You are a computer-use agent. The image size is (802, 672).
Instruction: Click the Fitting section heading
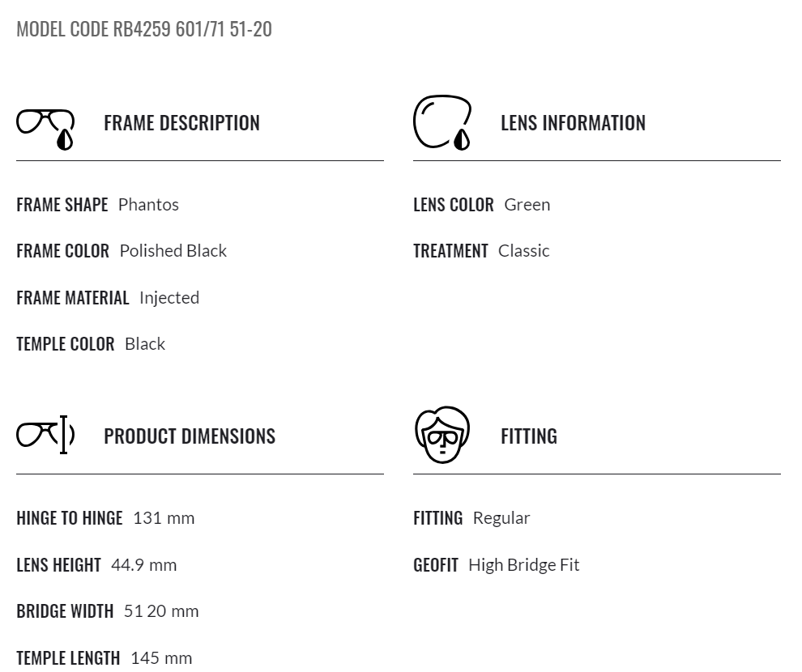click(x=529, y=436)
